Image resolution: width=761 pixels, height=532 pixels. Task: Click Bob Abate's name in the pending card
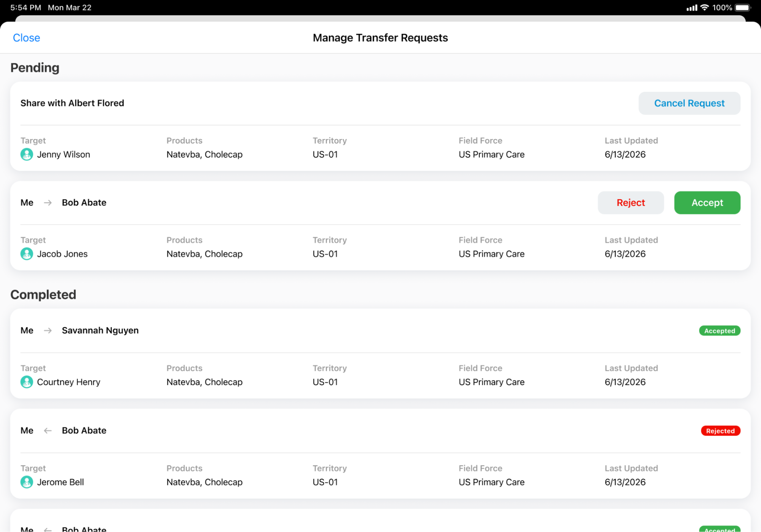(84, 203)
